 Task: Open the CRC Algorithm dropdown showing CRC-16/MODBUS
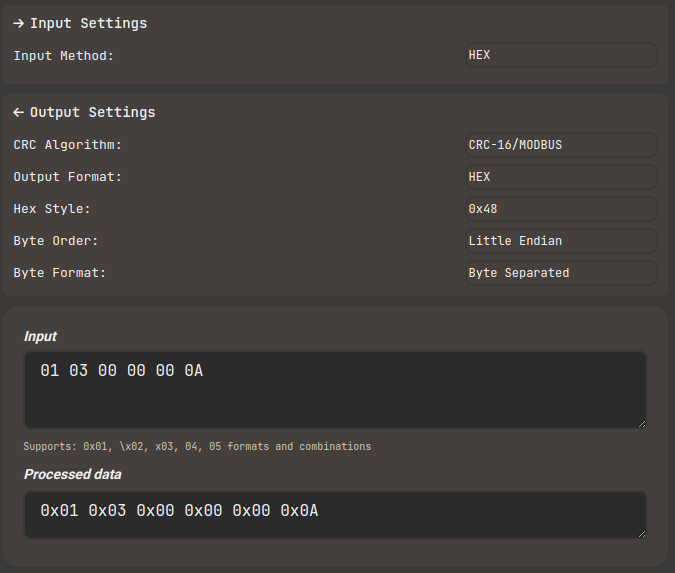[561, 145]
